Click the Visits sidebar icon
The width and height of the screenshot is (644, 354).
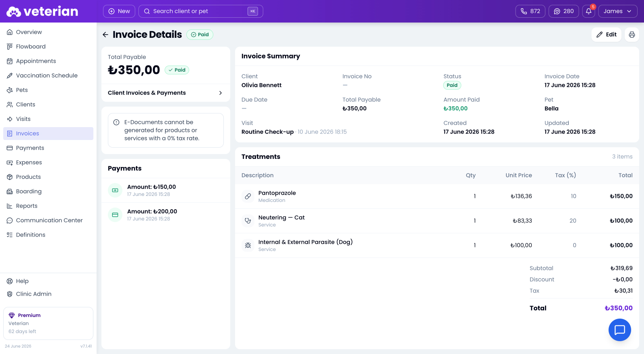click(10, 119)
